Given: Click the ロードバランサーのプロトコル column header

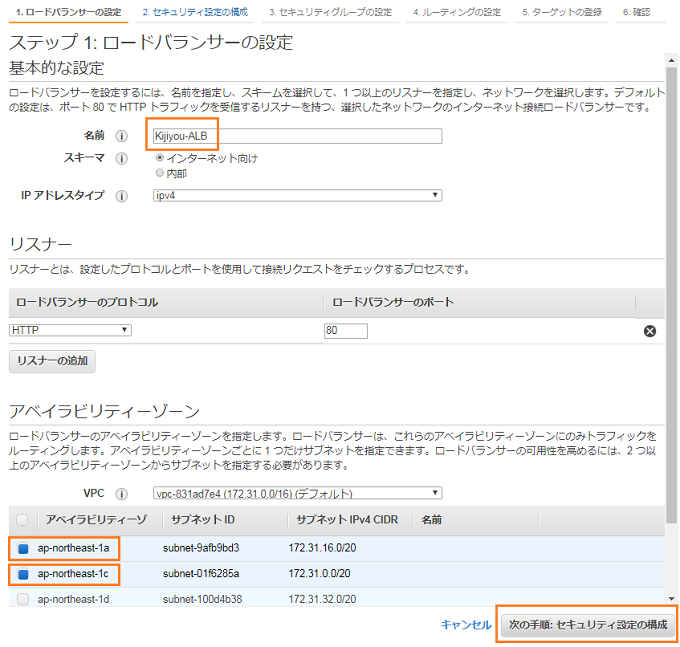Looking at the screenshot, I should [87, 302].
